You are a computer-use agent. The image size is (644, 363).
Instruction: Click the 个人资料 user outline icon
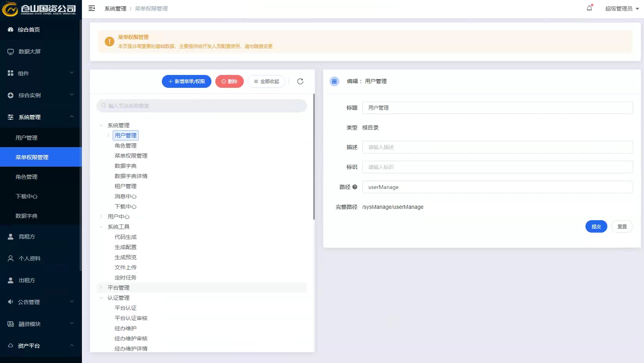coord(11,258)
